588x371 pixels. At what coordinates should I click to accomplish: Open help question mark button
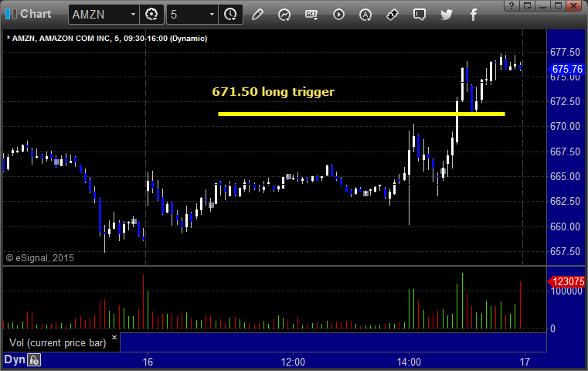click(x=512, y=5)
